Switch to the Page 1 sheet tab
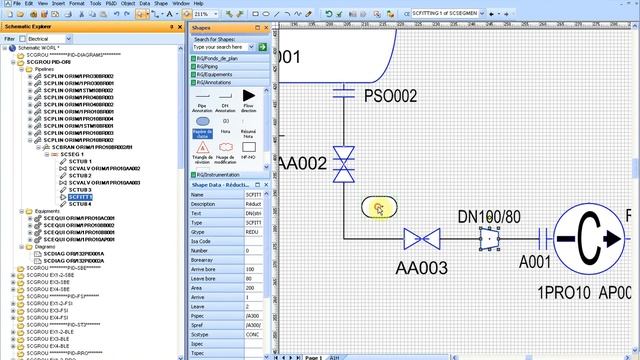Image resolution: width=640 pixels, height=360 pixels. point(313,358)
